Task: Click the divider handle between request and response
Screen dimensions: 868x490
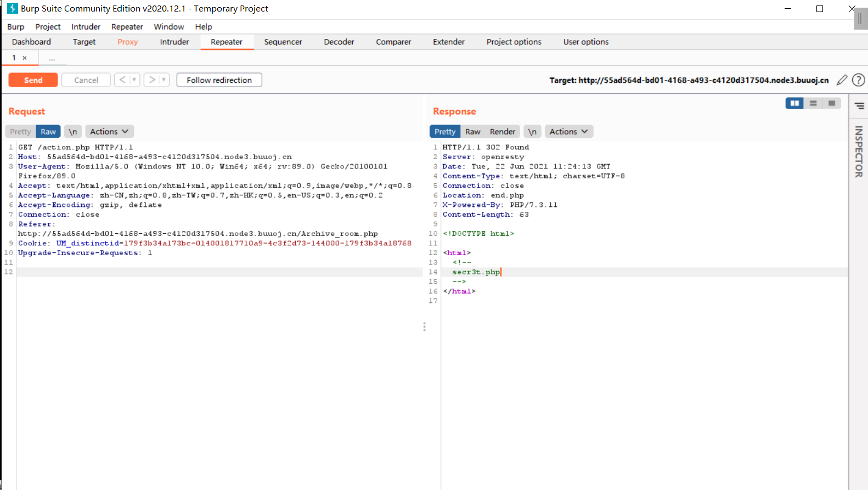Action: click(424, 326)
